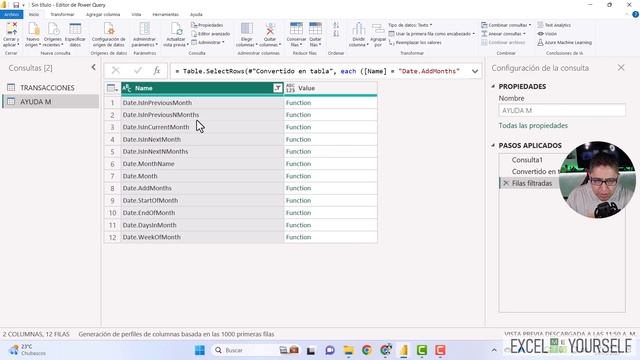Confirm formula with checkmark icon

click(x=138, y=71)
